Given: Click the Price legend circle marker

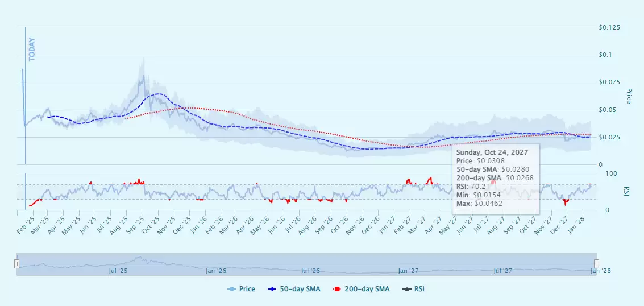Looking at the screenshot, I should tap(232, 290).
